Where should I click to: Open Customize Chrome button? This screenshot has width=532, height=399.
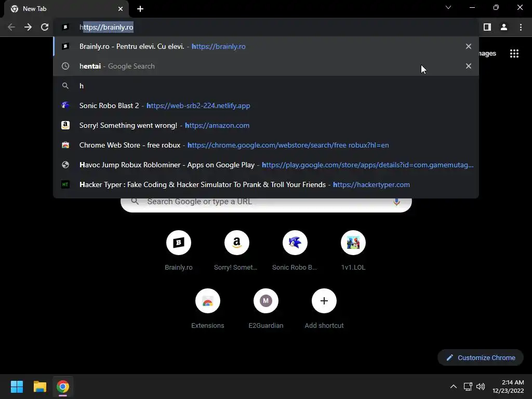(x=481, y=357)
